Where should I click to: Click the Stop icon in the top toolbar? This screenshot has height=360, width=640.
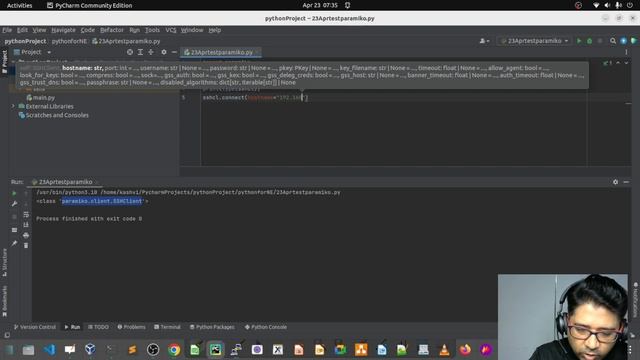pyautogui.click(x=600, y=41)
